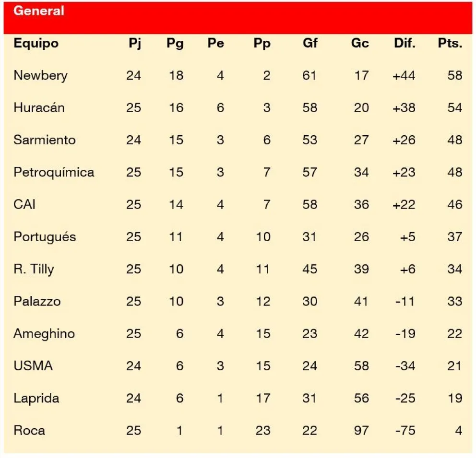Select the Sarmiento team row label
This screenshot has height=458, width=476.
(45, 140)
